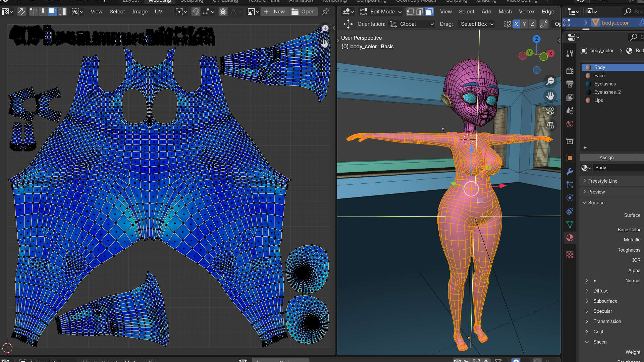Switch to orthographic/perspective grid icon
This screenshot has height=362, width=644.
pos(550,125)
